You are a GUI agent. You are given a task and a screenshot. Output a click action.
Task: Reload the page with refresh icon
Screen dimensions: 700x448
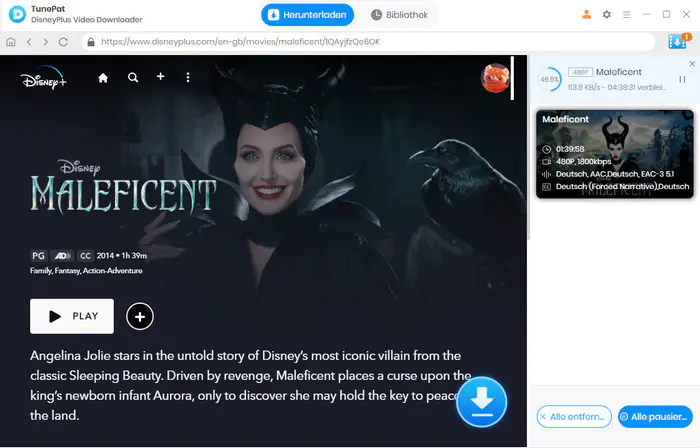(x=63, y=42)
